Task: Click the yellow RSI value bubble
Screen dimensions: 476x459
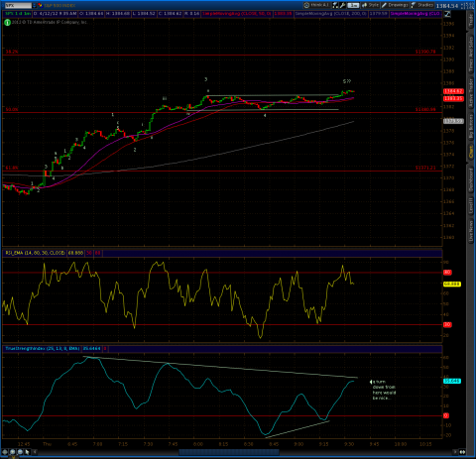Action: [x=452, y=284]
